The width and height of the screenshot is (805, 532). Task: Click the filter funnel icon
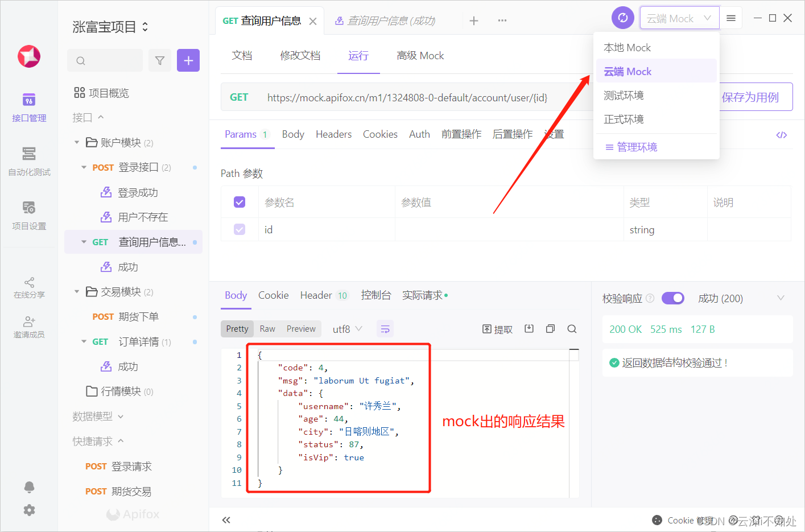click(160, 60)
